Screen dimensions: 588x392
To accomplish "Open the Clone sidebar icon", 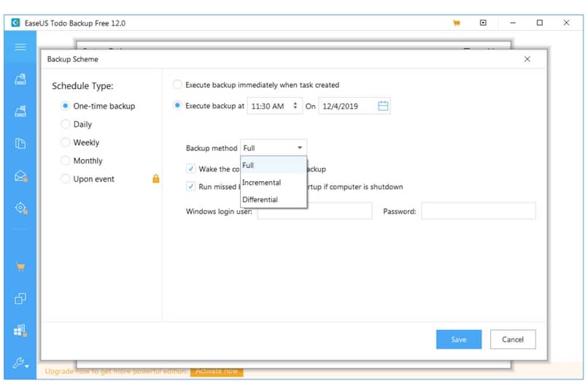I will (20, 299).
